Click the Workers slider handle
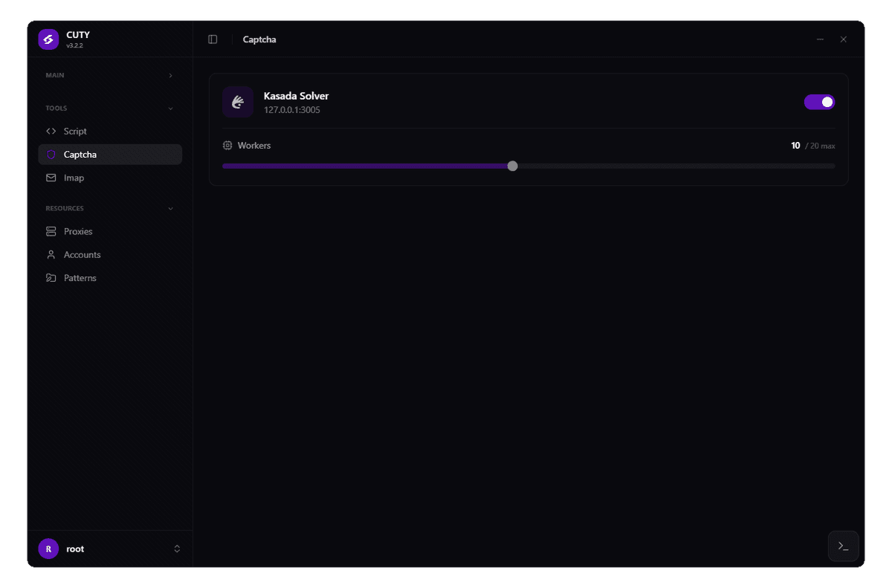Viewport: 892px width, 588px height. coord(512,166)
